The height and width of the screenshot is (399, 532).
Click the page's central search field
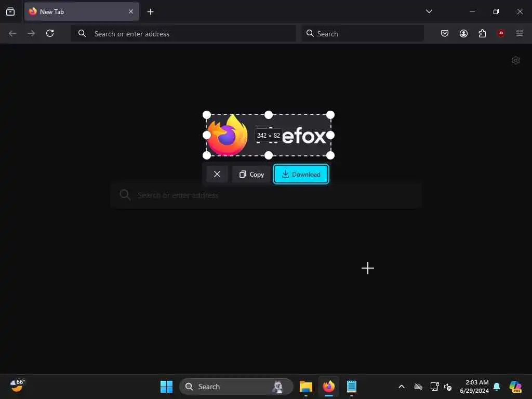pyautogui.click(x=266, y=195)
